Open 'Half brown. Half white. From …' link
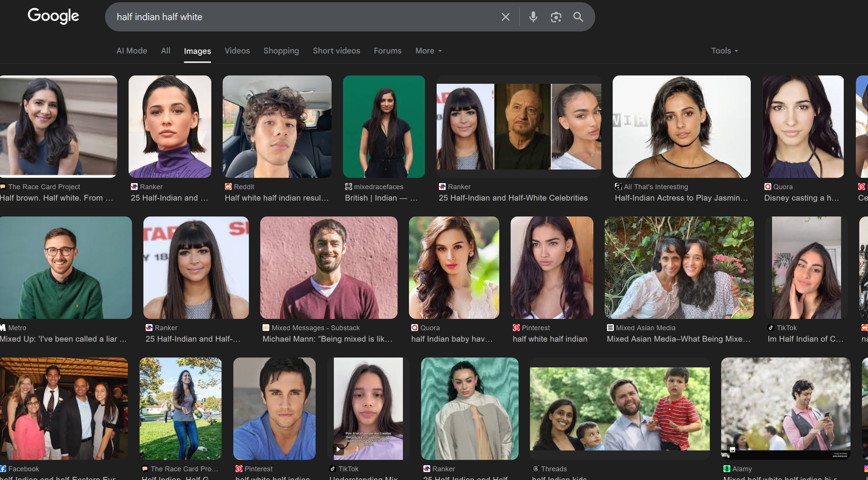Image resolution: width=868 pixels, height=480 pixels. tap(57, 198)
